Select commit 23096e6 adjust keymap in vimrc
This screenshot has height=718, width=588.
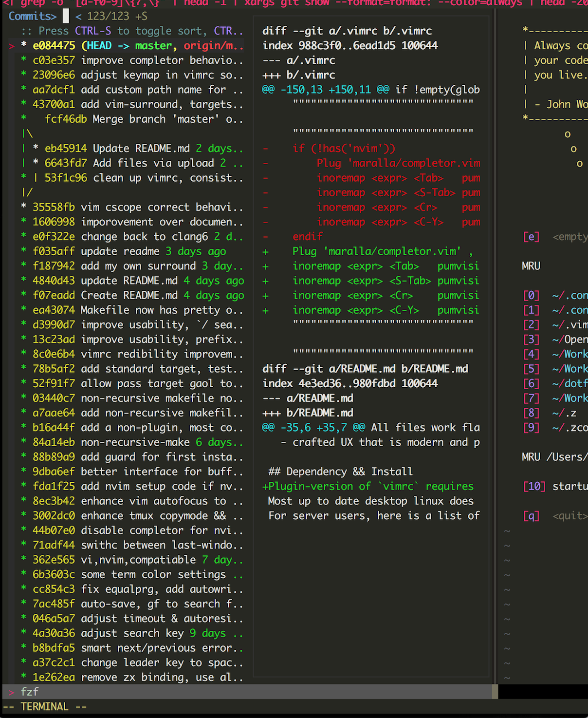tap(131, 75)
